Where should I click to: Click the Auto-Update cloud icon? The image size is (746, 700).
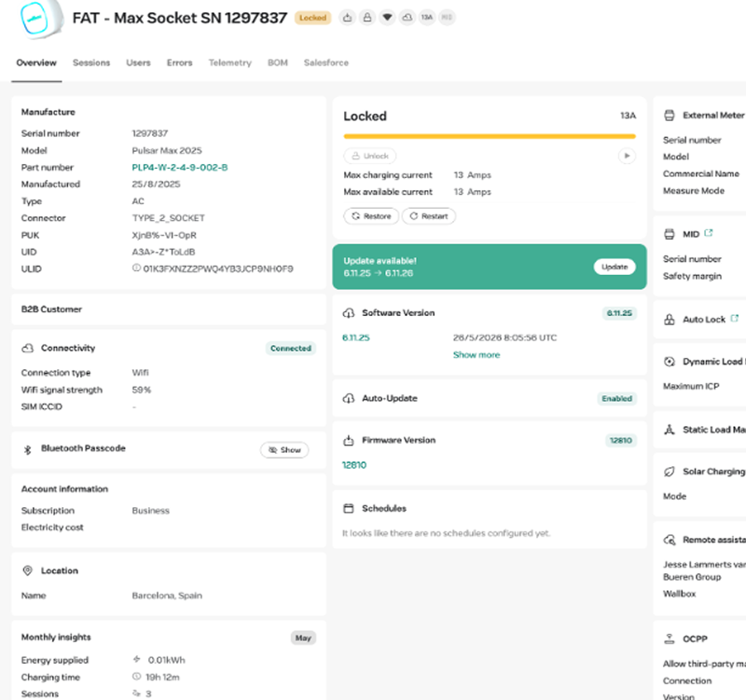pyautogui.click(x=349, y=399)
